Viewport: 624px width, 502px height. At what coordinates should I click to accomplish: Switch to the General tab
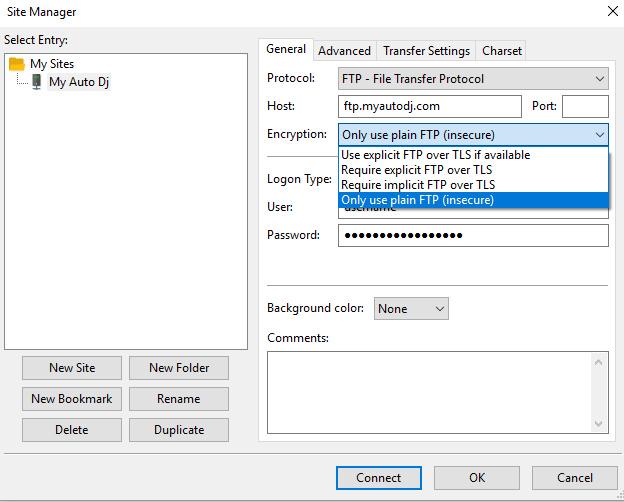pyautogui.click(x=286, y=49)
